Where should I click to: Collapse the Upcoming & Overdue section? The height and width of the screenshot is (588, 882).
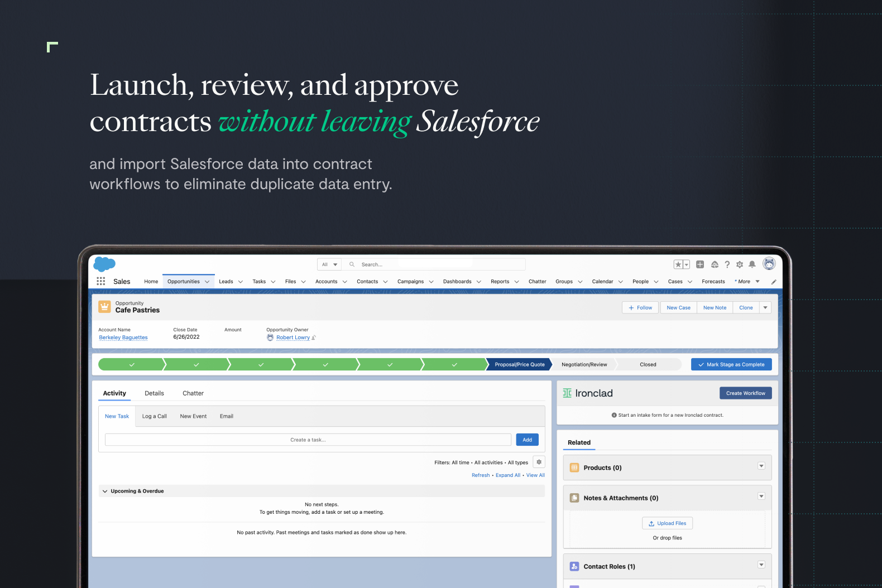[x=105, y=491]
